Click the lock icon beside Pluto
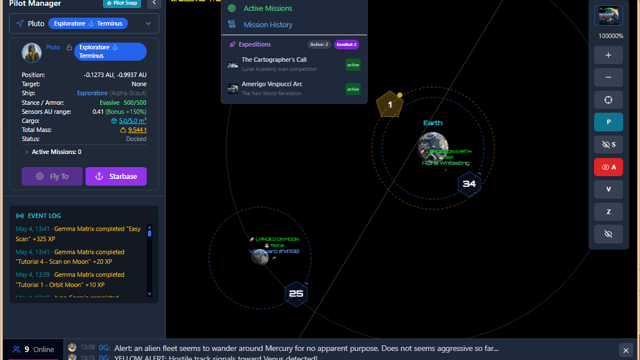 click(x=69, y=48)
